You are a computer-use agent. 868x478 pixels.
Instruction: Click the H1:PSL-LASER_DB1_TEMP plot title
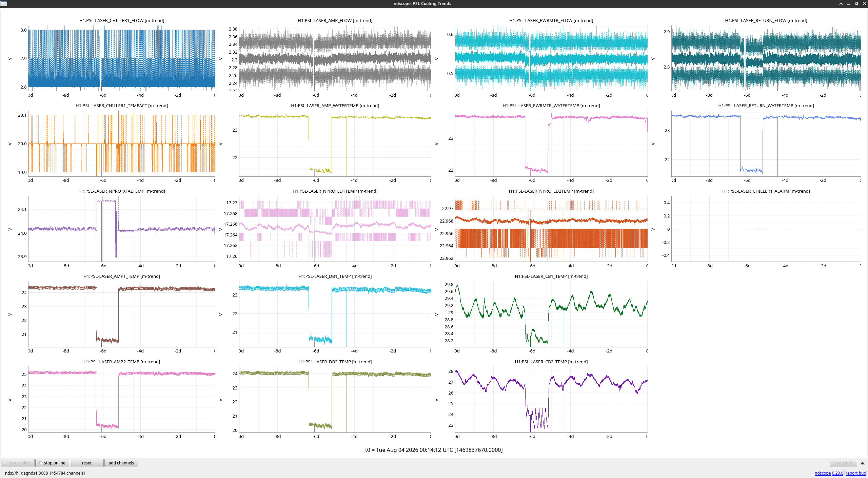click(x=335, y=276)
